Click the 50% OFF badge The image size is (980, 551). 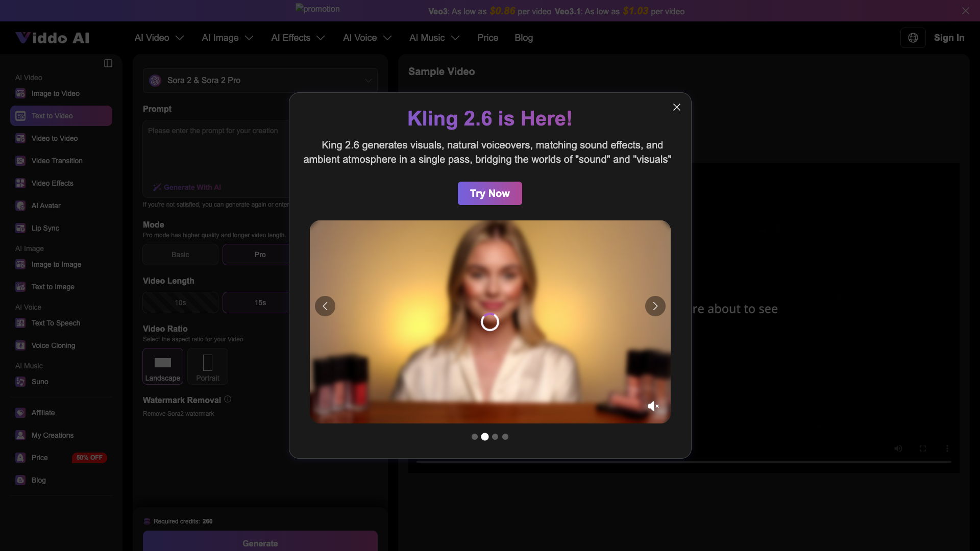(89, 458)
